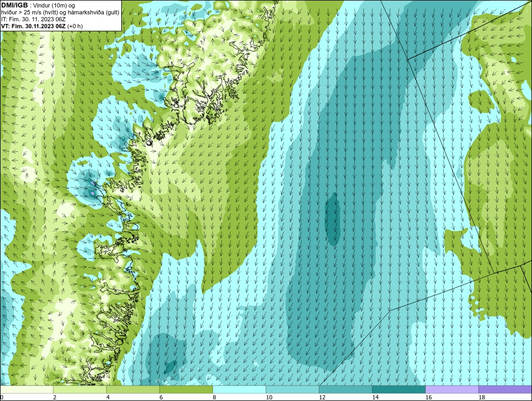
Task: Click the legend value label '2'
Action: click(x=55, y=397)
